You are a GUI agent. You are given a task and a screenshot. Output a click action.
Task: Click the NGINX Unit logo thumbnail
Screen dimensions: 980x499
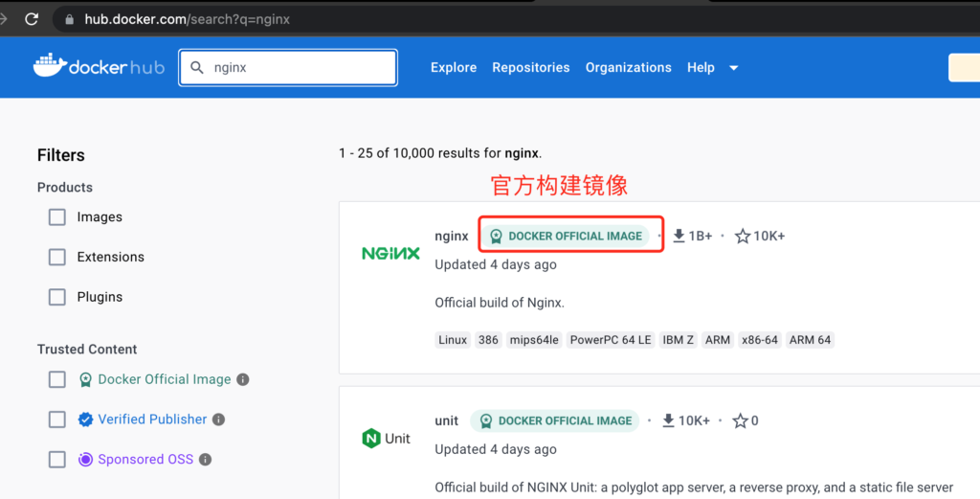tap(387, 439)
